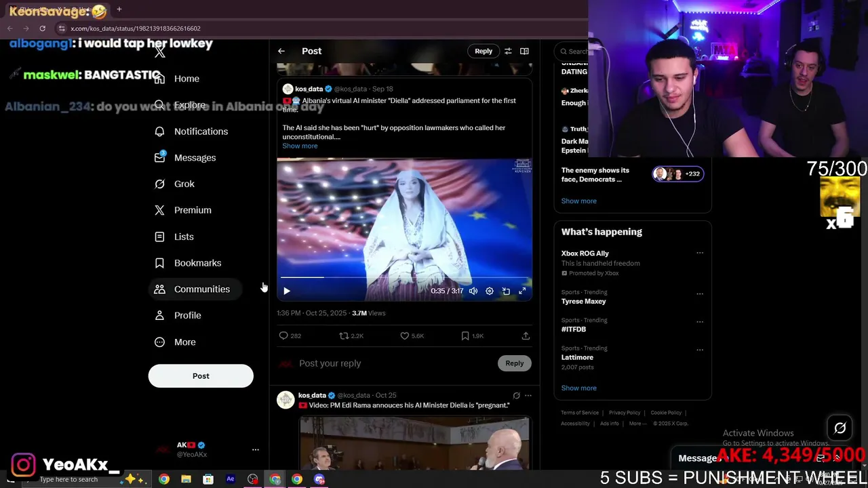Expand video to fullscreen
Image resolution: width=868 pixels, height=488 pixels.
tap(522, 291)
